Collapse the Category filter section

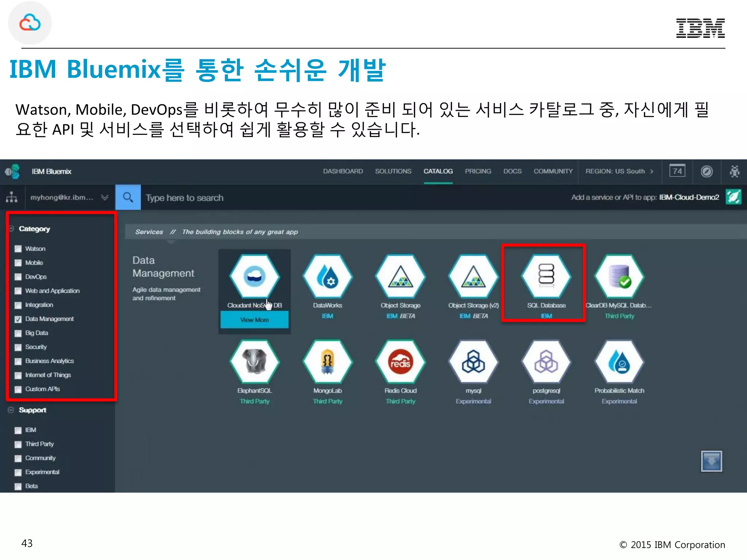pos(11,229)
